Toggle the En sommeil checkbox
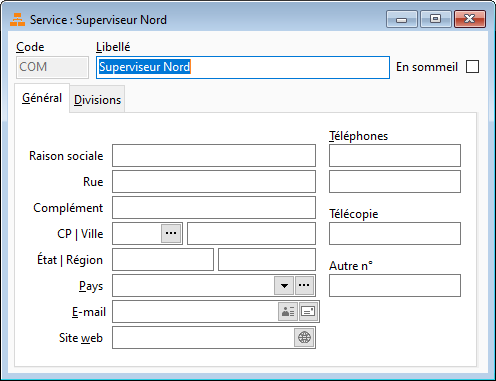496x381 pixels. click(x=472, y=67)
